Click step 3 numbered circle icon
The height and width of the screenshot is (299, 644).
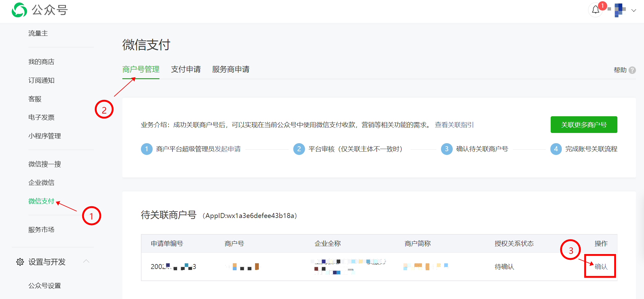click(x=447, y=149)
